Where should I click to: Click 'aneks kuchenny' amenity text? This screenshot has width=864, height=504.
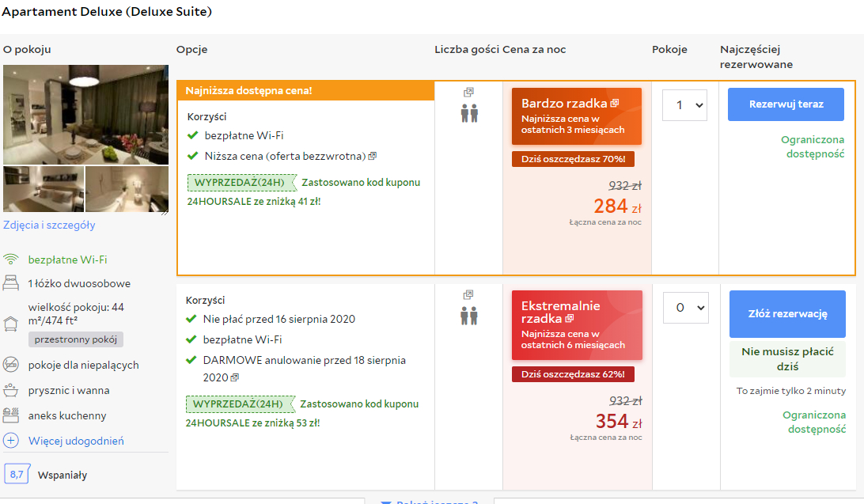point(67,415)
